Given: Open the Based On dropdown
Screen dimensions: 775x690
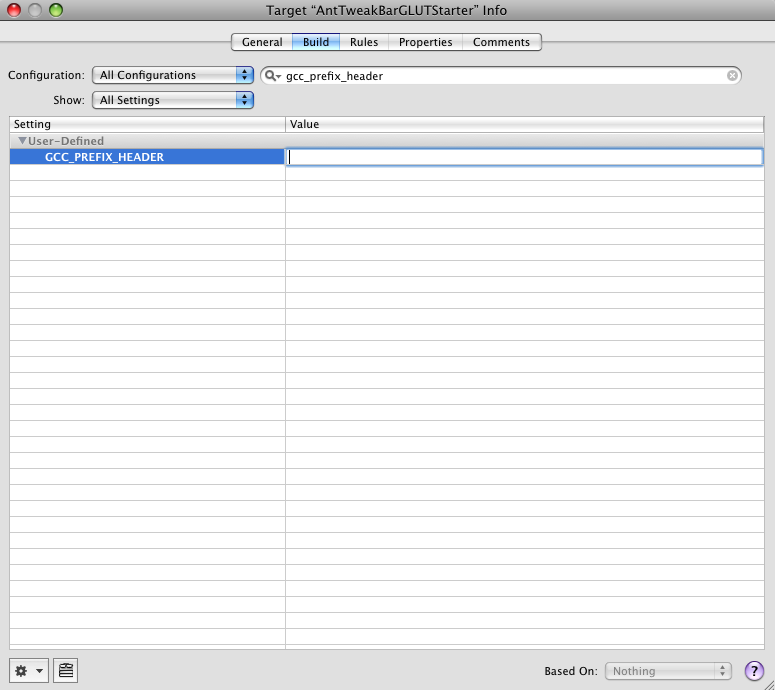Looking at the screenshot, I should pyautogui.click(x=668, y=671).
